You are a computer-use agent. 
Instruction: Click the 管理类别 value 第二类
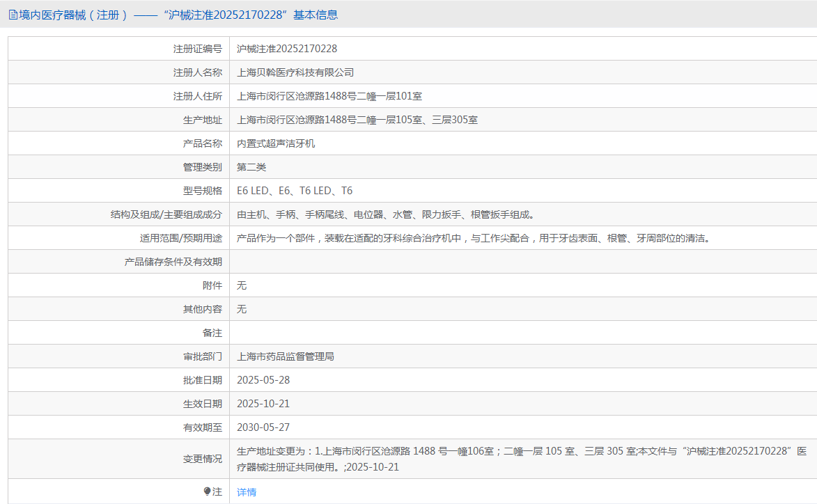pos(251,167)
